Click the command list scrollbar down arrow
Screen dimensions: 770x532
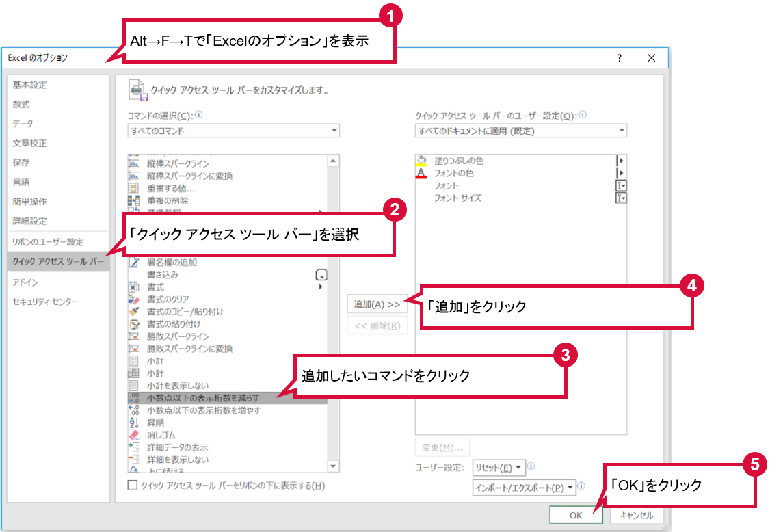click(334, 466)
